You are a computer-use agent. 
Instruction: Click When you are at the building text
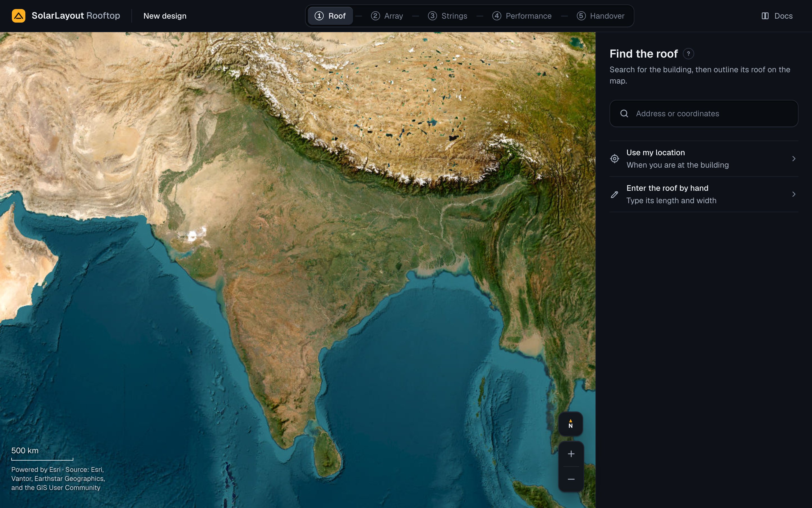pos(678,165)
